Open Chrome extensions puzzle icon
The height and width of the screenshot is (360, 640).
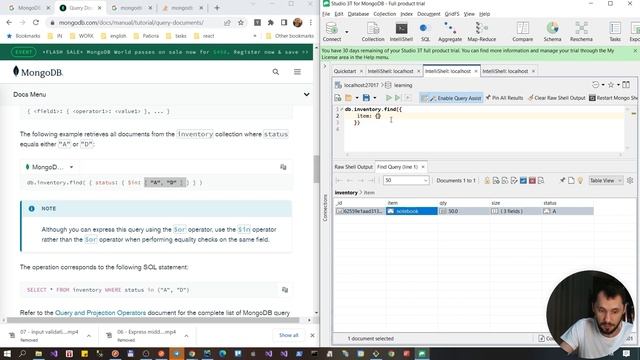click(271, 23)
